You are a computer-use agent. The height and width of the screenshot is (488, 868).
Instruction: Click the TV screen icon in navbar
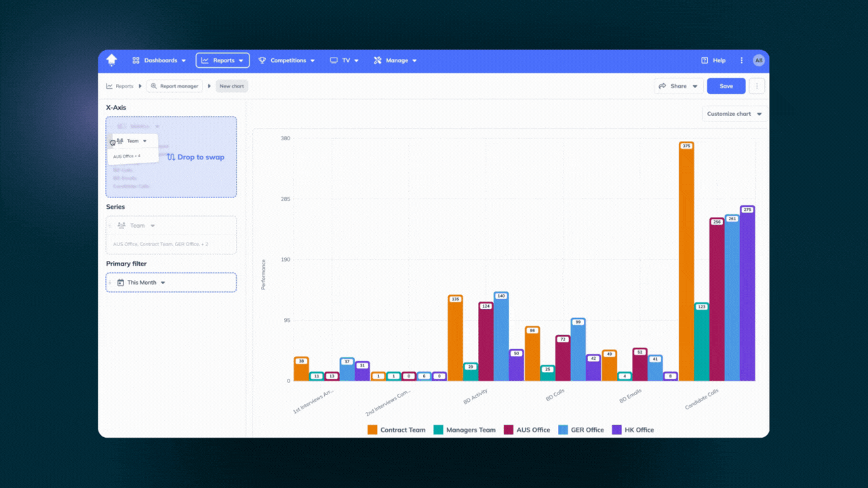point(333,60)
